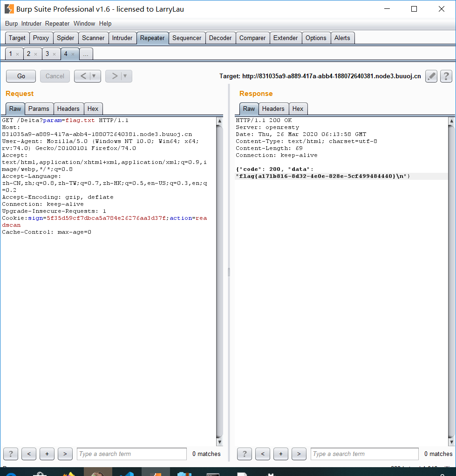Select Repeater sub-tab 3
The height and width of the screenshot is (476, 456).
point(47,54)
